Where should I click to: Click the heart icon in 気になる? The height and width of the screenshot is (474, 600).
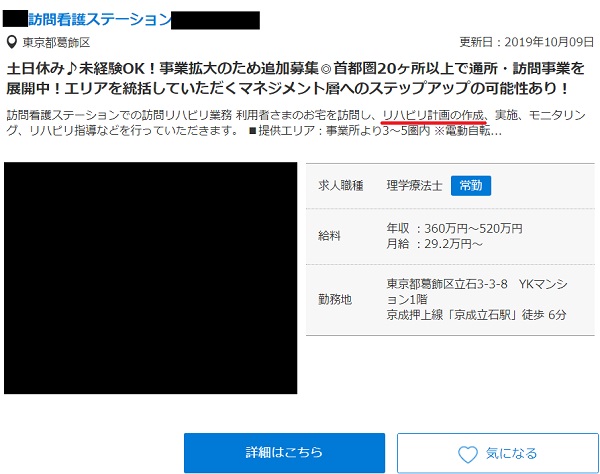point(467,453)
